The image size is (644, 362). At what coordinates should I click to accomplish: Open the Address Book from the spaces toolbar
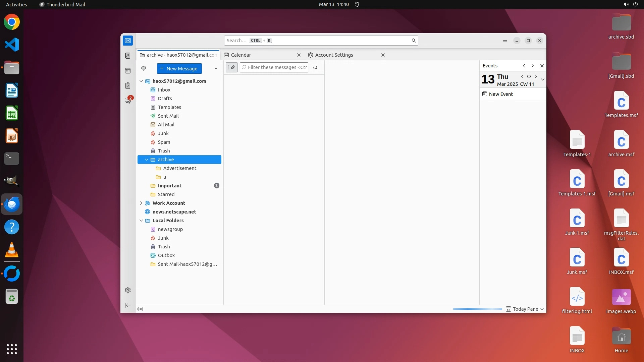(128, 56)
